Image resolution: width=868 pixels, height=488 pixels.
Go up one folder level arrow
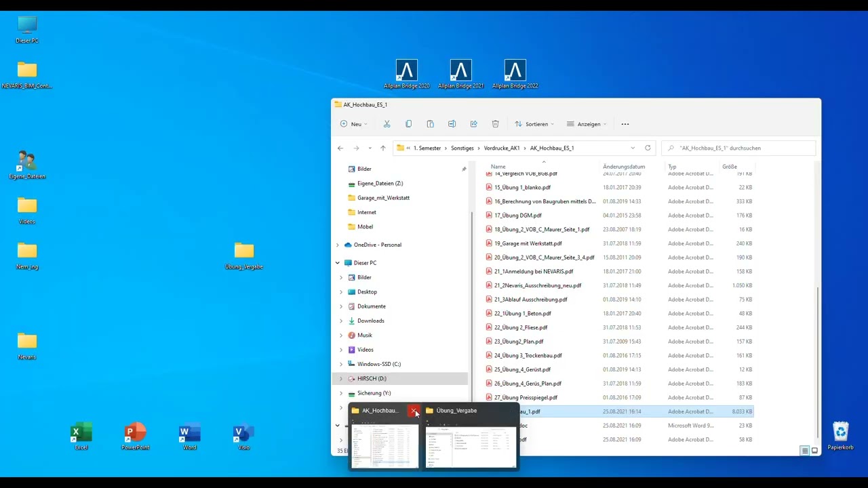tap(382, 148)
